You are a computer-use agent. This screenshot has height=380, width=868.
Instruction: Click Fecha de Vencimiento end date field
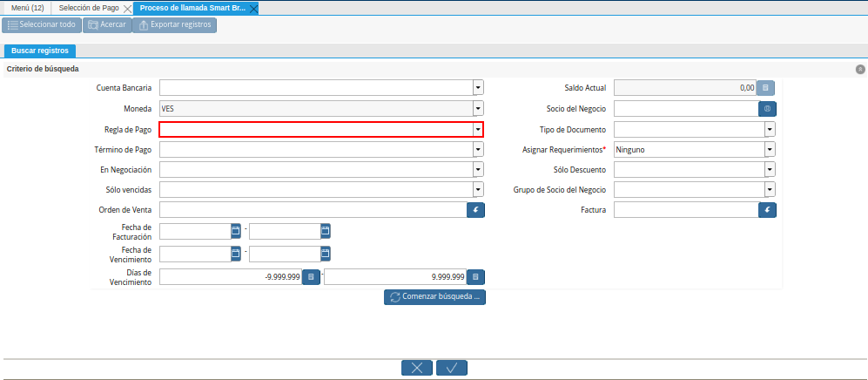(285, 254)
